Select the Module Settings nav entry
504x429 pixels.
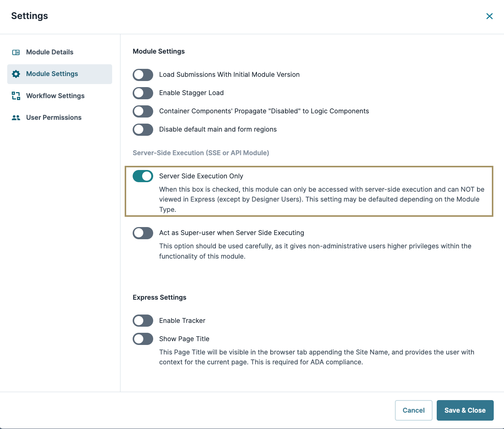click(x=52, y=74)
